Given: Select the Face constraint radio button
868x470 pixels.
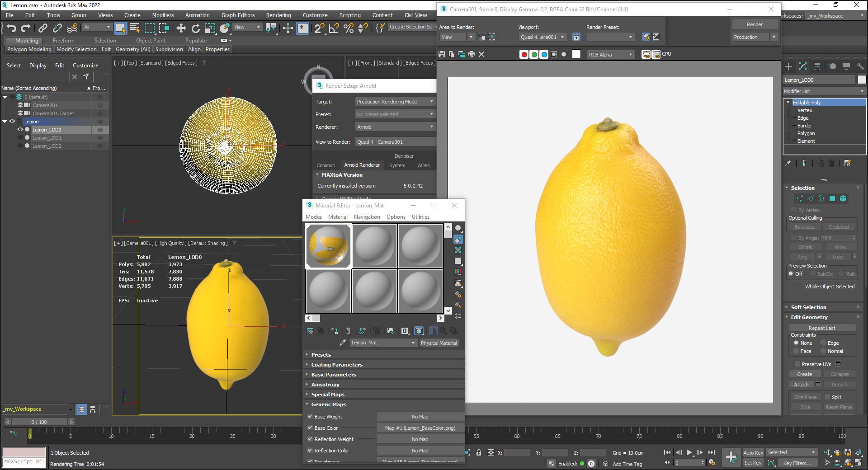Looking at the screenshot, I should pos(796,351).
